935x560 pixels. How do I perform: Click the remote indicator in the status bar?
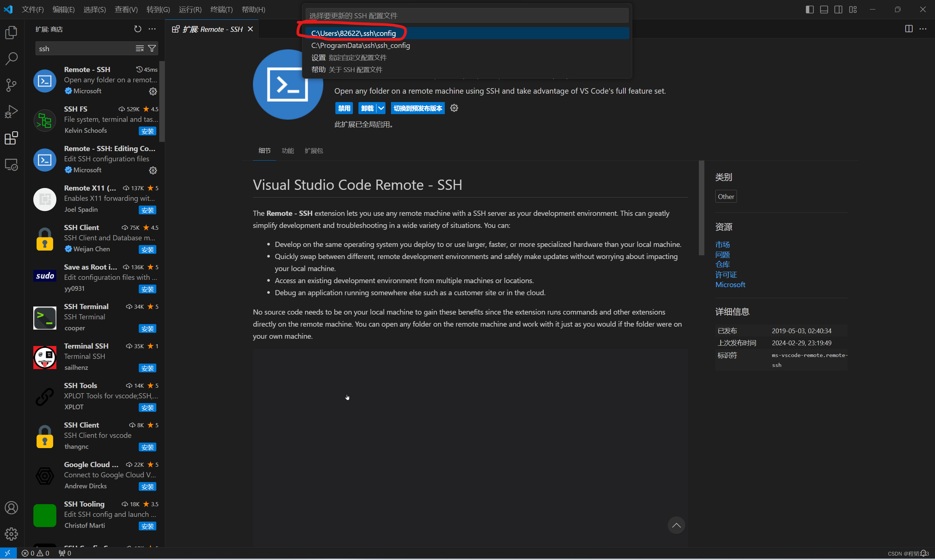8,553
